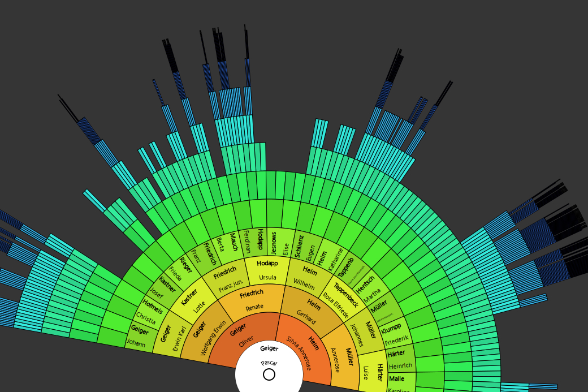Select the Hentsch Martha segment
The width and height of the screenshot is (588, 392).
coord(369,288)
